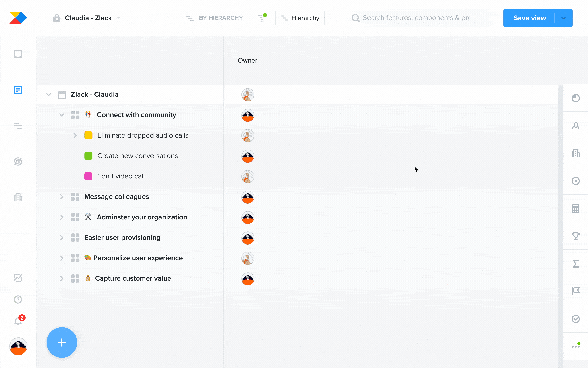588x368 pixels.
Task: Open the person icon in right panel
Action: click(x=576, y=126)
